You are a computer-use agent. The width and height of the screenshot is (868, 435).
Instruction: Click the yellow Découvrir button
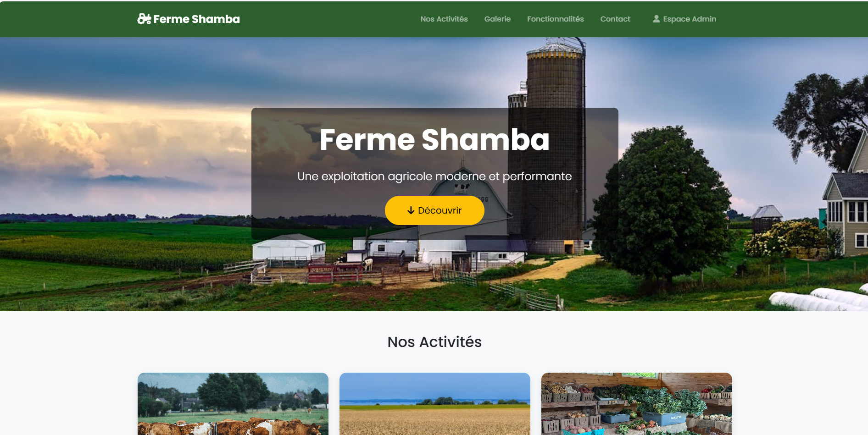434,210
